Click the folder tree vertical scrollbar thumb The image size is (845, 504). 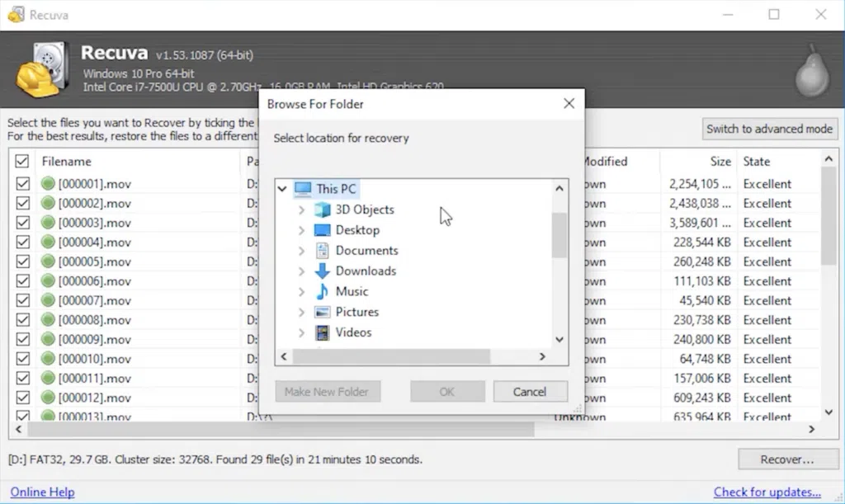[559, 234]
